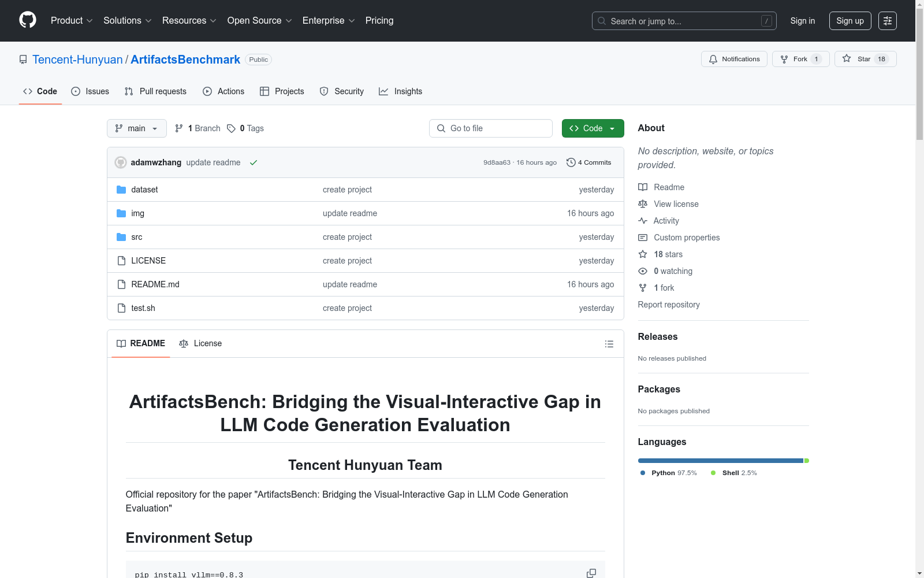The image size is (924, 578).
Task: Click the repository icon before Tencent-Hunyuan
Action: tap(23, 60)
